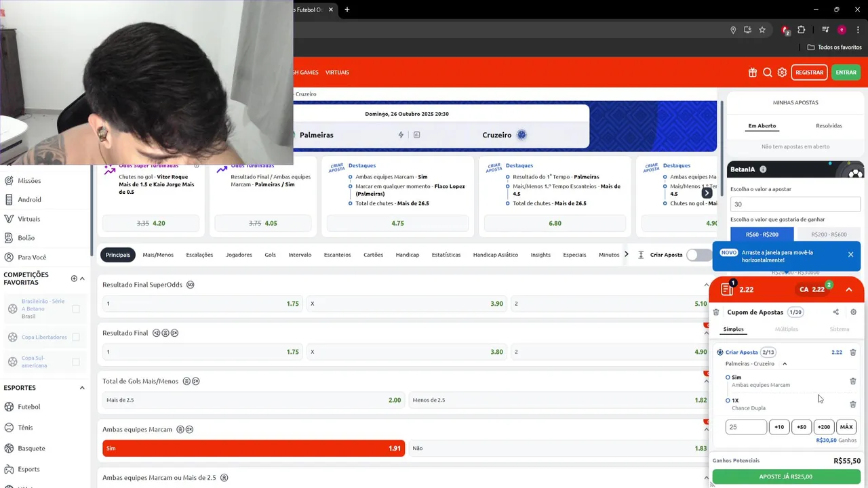Image resolution: width=868 pixels, height=488 pixels.
Task: Click the install app icon in the address bar
Action: 747,30
